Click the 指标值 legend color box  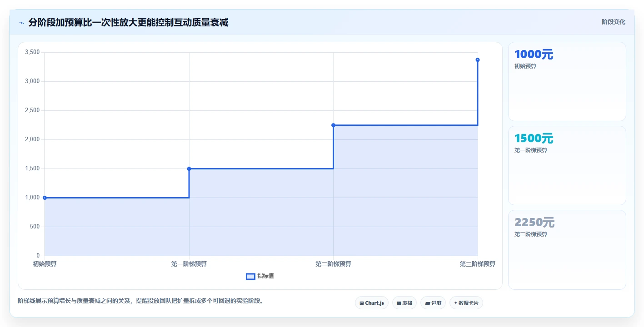(x=250, y=276)
